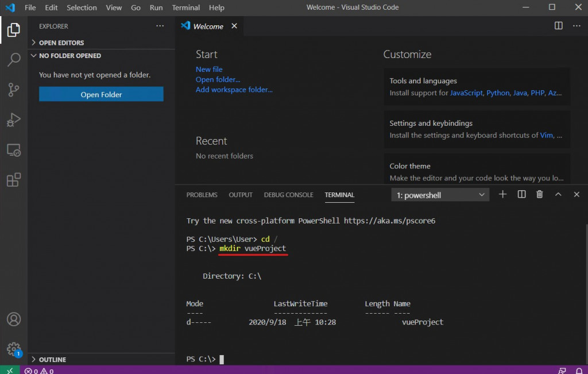Open the feedback icon in status bar
Viewport: 588px width, 374px height.
[562, 371]
